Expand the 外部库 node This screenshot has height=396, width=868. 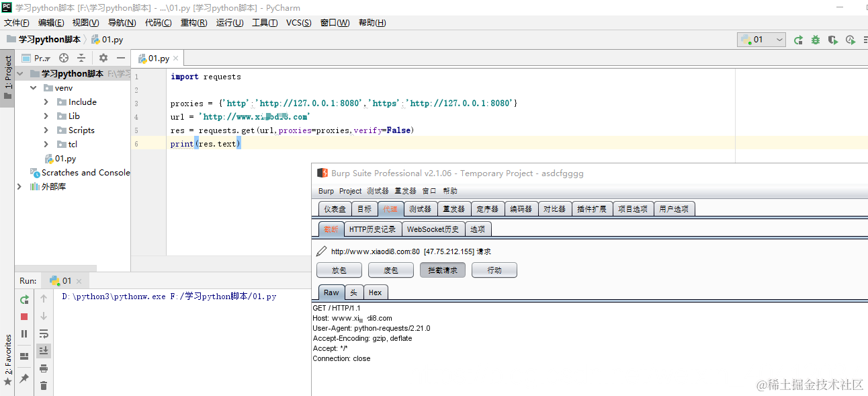pos(19,187)
